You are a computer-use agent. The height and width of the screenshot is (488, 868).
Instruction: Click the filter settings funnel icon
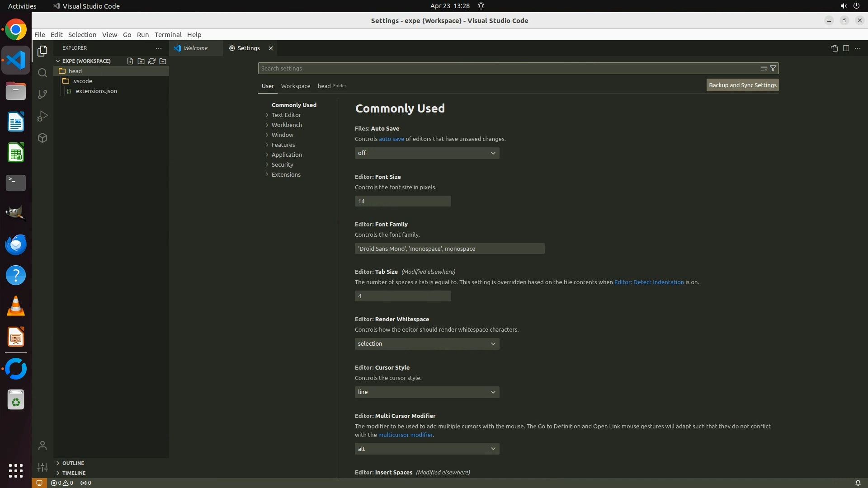point(773,68)
